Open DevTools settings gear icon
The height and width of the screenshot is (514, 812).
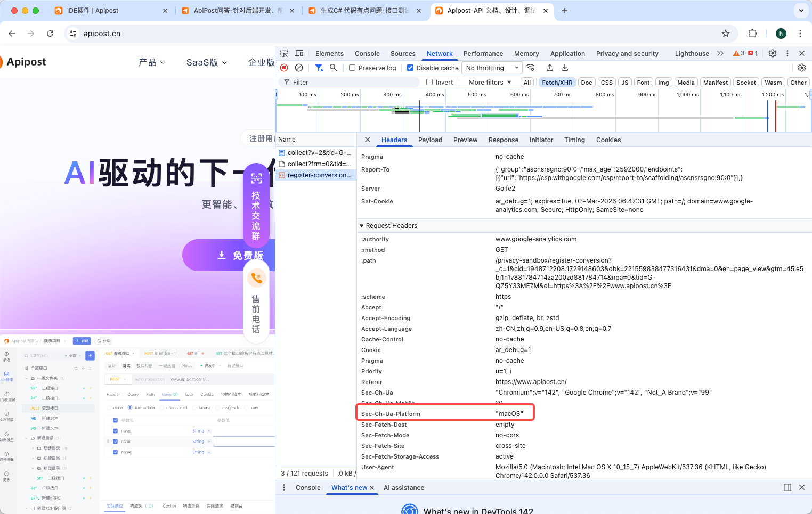pyautogui.click(x=773, y=53)
